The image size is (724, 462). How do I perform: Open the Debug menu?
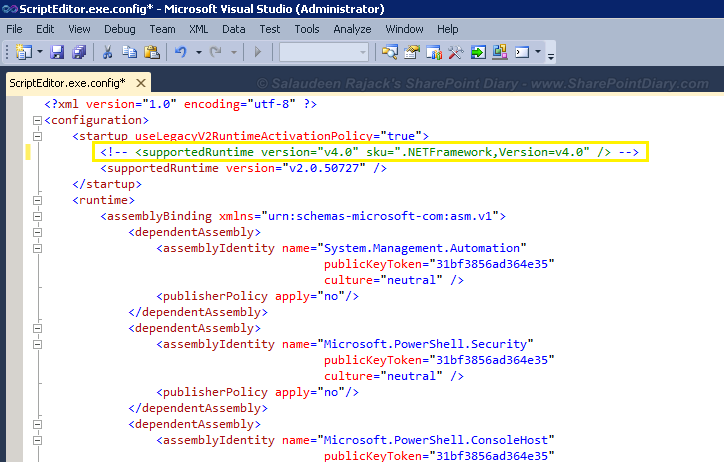pos(120,29)
